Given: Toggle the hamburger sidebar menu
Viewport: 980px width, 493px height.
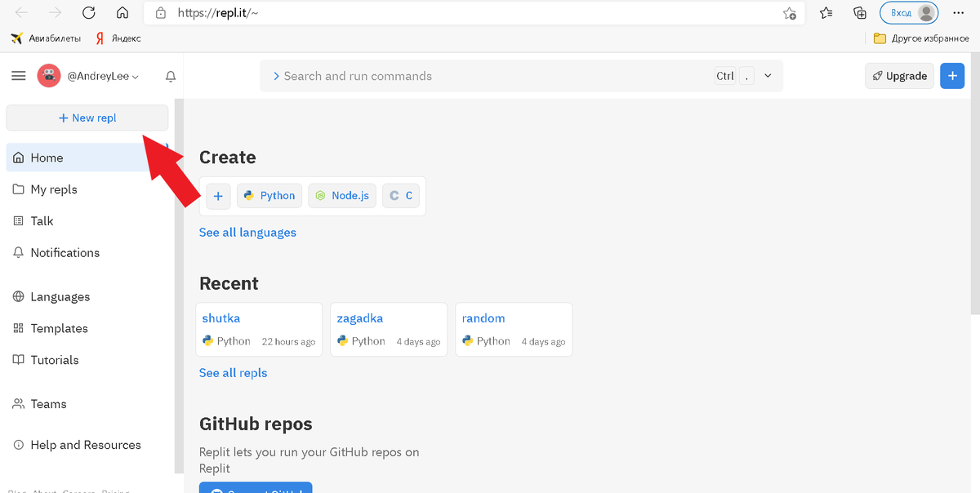Looking at the screenshot, I should click(x=18, y=76).
